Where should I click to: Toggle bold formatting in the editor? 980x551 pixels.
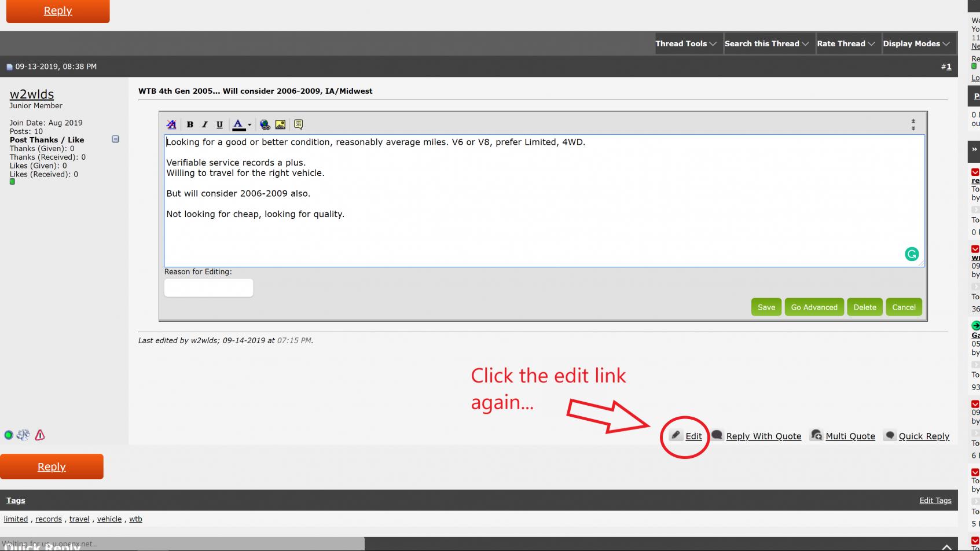click(189, 124)
